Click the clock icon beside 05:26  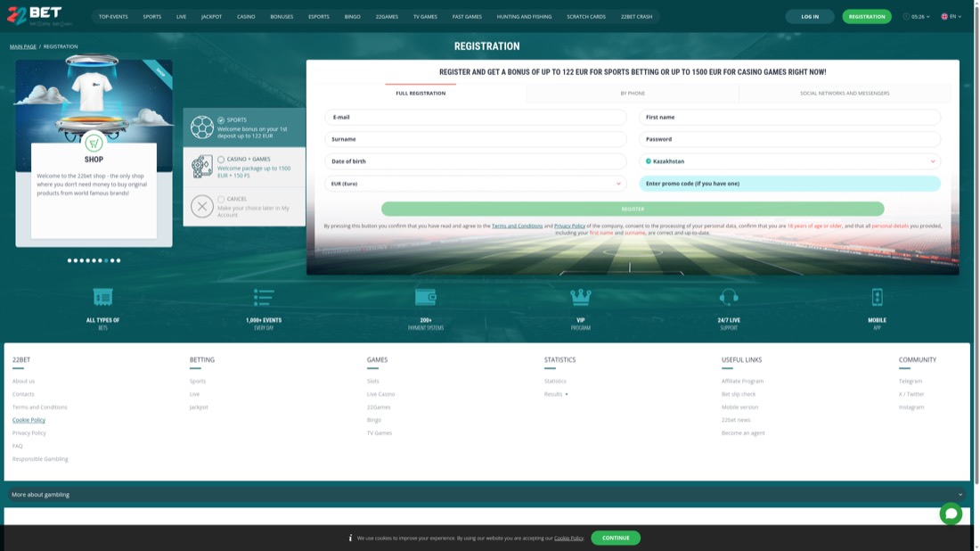click(x=906, y=16)
